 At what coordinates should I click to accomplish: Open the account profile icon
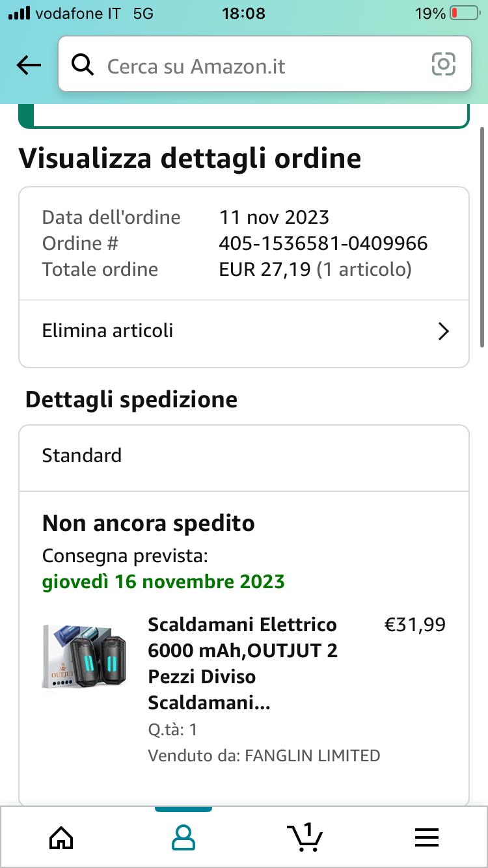[x=183, y=837]
